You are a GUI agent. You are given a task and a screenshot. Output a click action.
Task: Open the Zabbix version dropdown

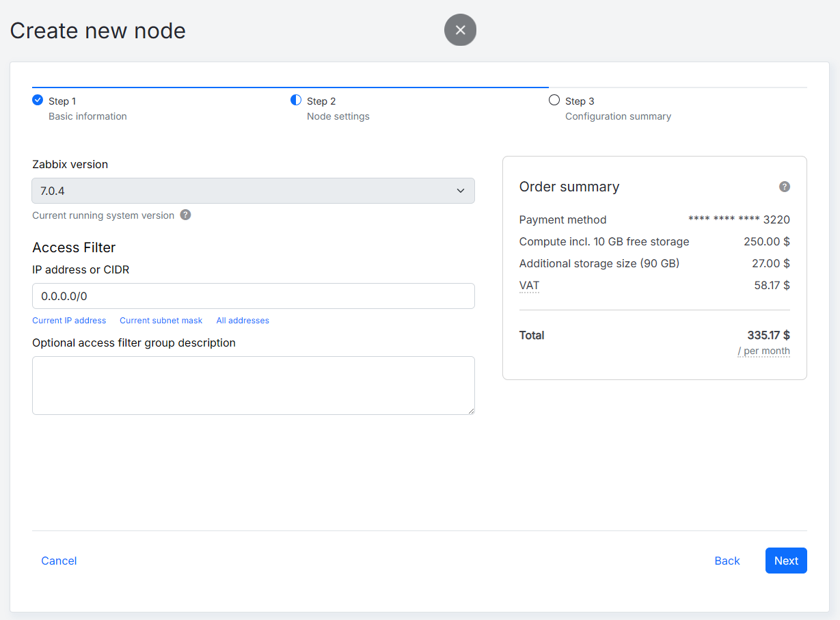pyautogui.click(x=253, y=191)
